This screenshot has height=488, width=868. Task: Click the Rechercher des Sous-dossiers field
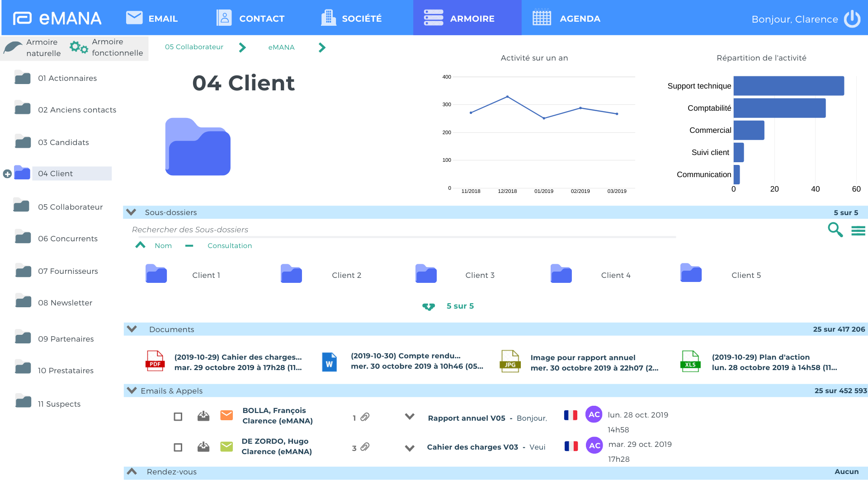(403, 230)
